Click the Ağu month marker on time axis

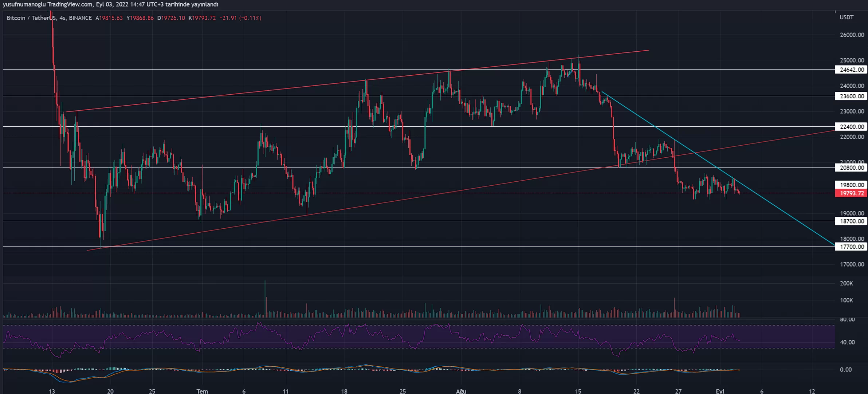461,391
